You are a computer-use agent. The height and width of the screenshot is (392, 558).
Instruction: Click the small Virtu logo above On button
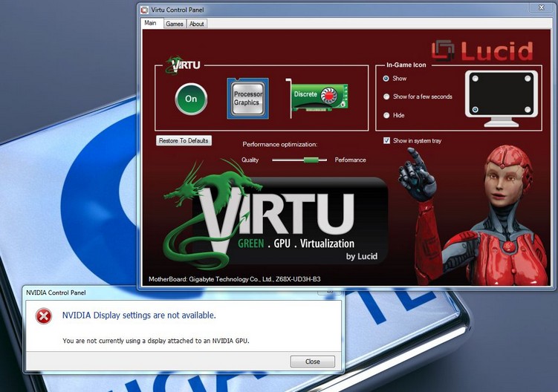click(183, 65)
